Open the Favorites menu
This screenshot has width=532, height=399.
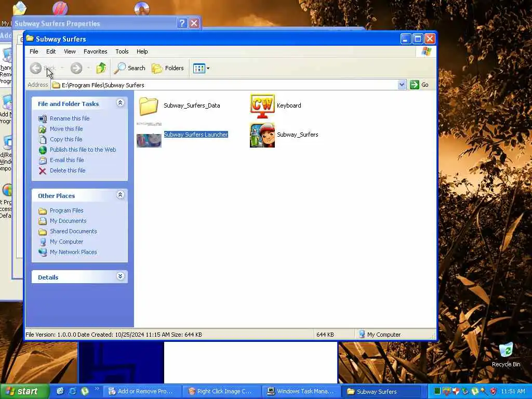[x=96, y=51]
